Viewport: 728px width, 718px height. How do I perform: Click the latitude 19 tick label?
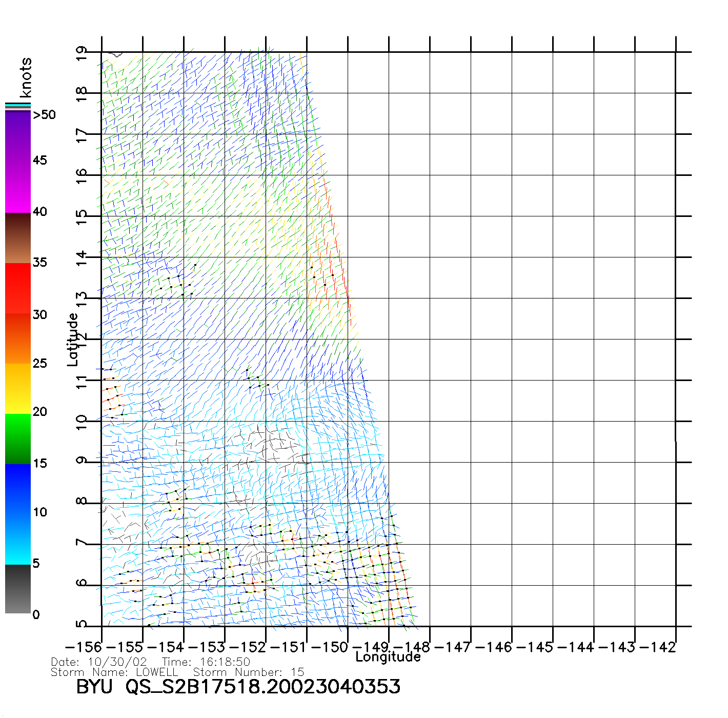click(x=82, y=53)
